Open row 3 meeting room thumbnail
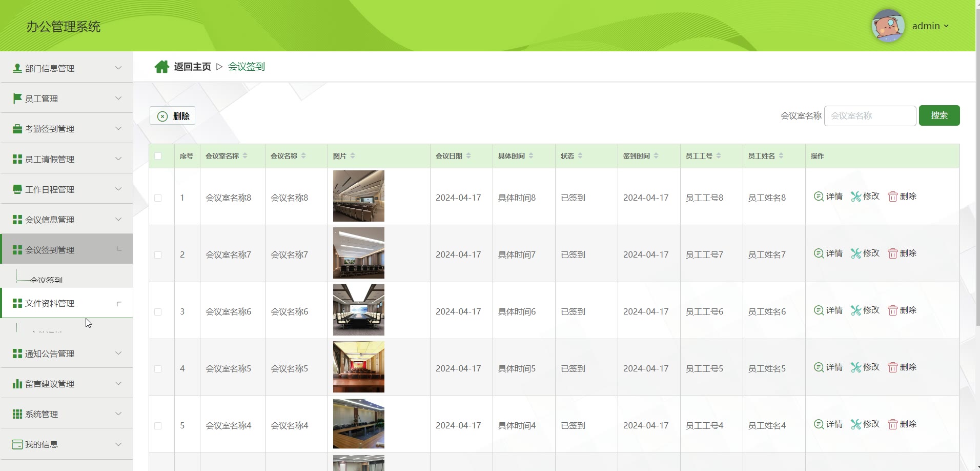 click(359, 310)
